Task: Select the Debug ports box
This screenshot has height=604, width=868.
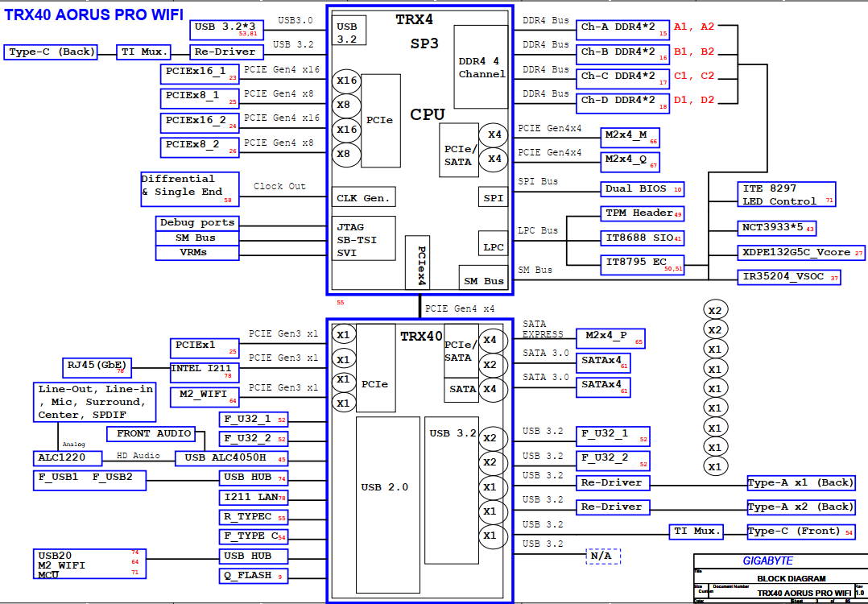Action: pos(197,223)
